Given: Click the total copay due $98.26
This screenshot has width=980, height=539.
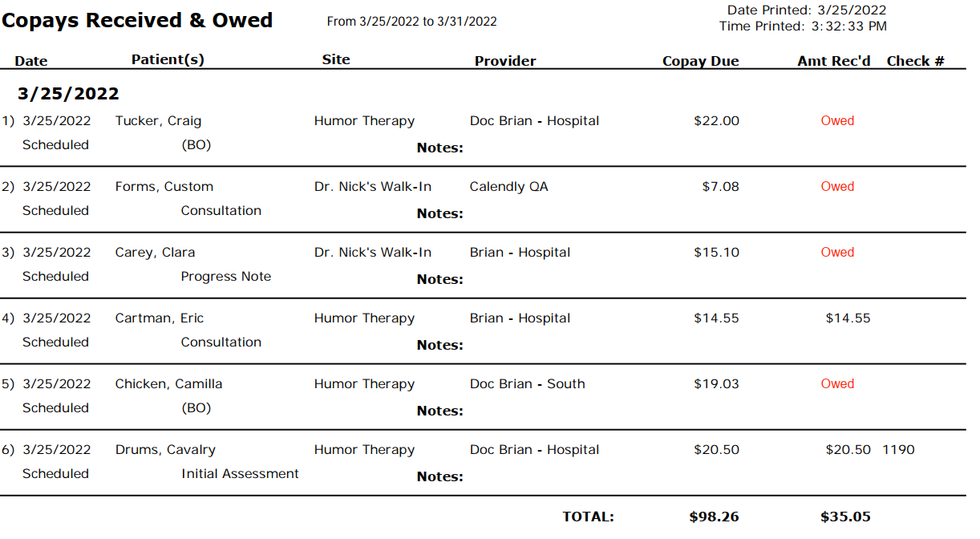Looking at the screenshot, I should (x=714, y=517).
